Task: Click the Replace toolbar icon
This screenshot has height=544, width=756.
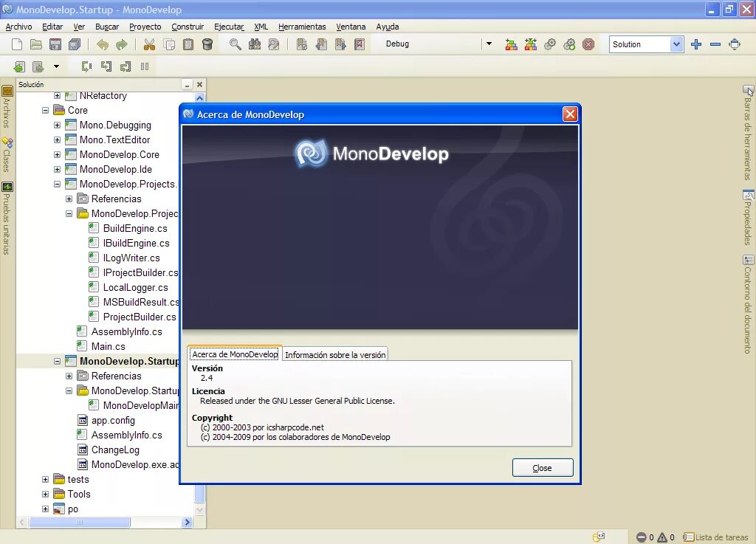Action: (x=273, y=44)
